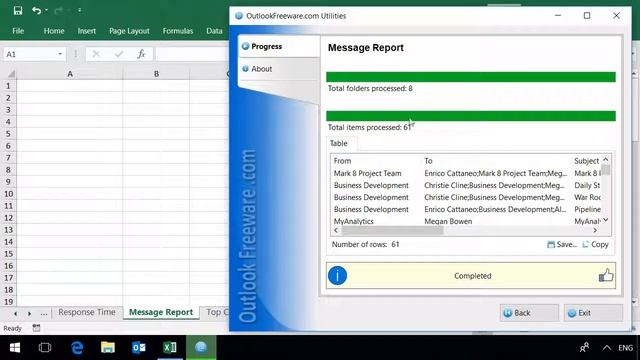Click recipient cell 'Megan Bowen'
The height and width of the screenshot is (360, 640).
(448, 221)
